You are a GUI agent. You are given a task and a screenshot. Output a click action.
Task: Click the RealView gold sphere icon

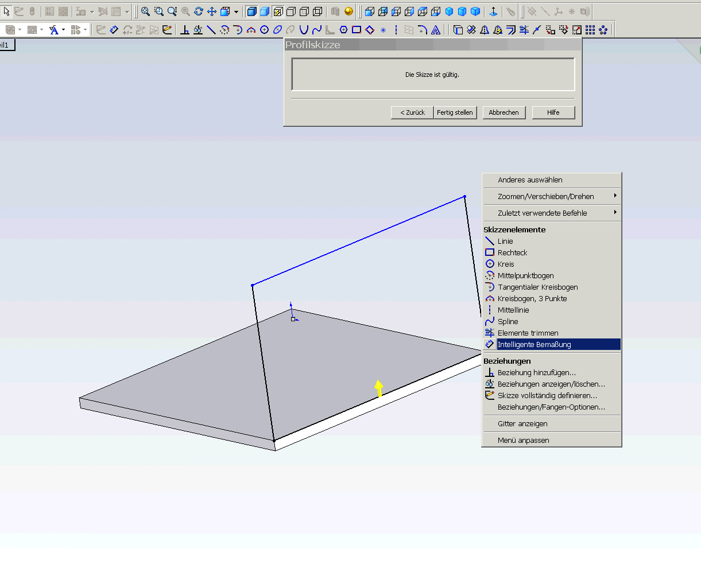tap(348, 11)
